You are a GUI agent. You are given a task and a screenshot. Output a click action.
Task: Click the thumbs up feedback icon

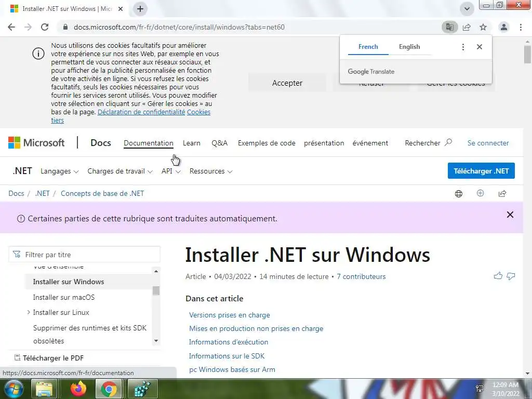click(x=498, y=276)
